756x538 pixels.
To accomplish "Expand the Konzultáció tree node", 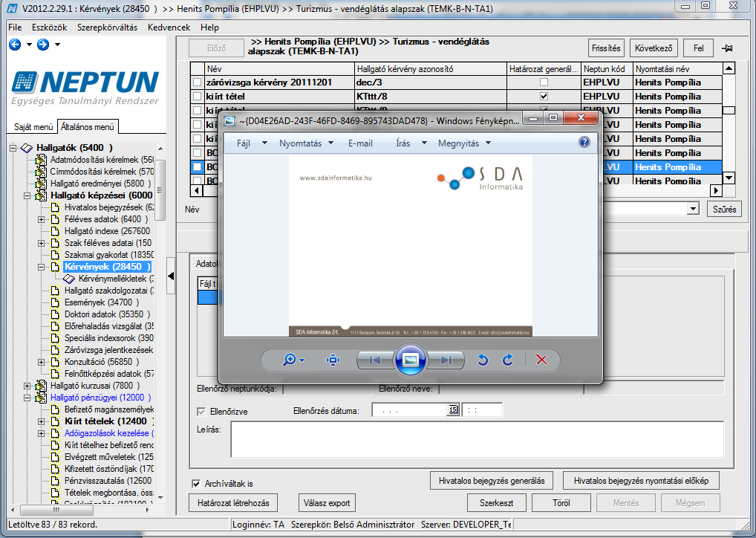I will click(x=42, y=362).
